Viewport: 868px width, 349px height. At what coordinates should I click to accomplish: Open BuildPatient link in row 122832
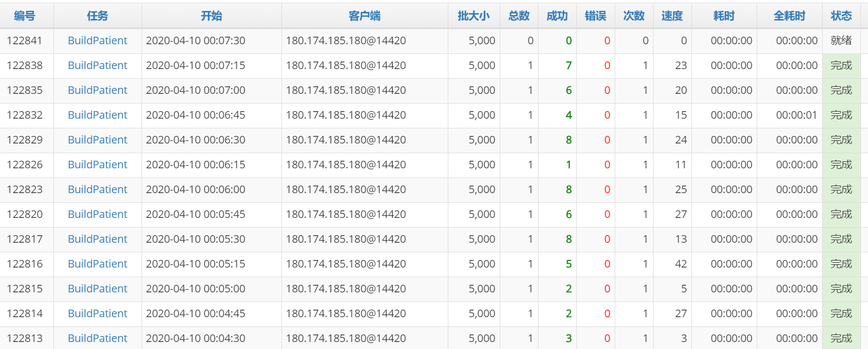[x=98, y=115]
